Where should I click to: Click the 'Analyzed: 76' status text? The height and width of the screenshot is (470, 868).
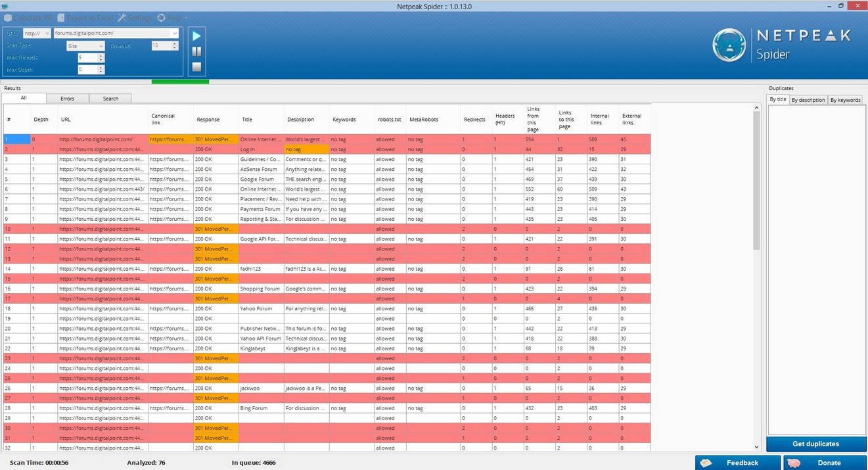pyautogui.click(x=146, y=463)
